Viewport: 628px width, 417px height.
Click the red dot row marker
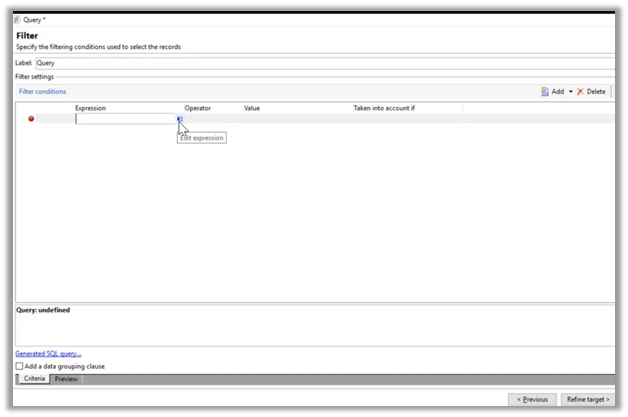[31, 119]
